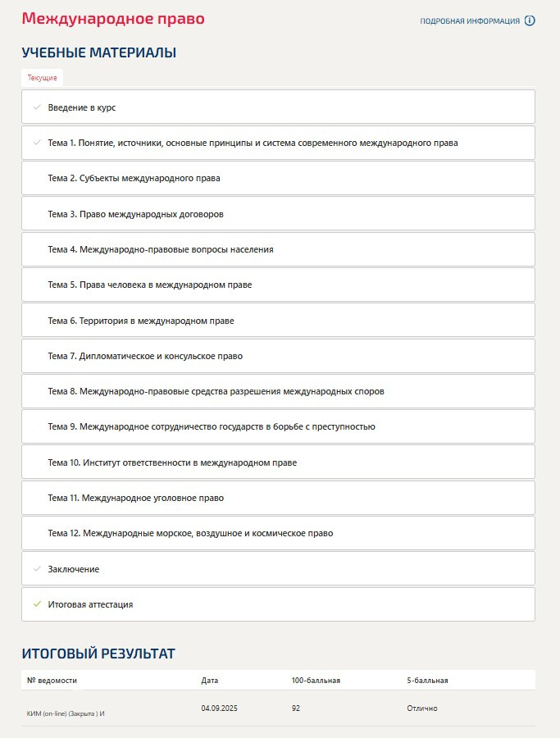This screenshot has height=738, width=560.
Task: Click green checkmark beside Итоговая аттестация
Action: (x=37, y=604)
